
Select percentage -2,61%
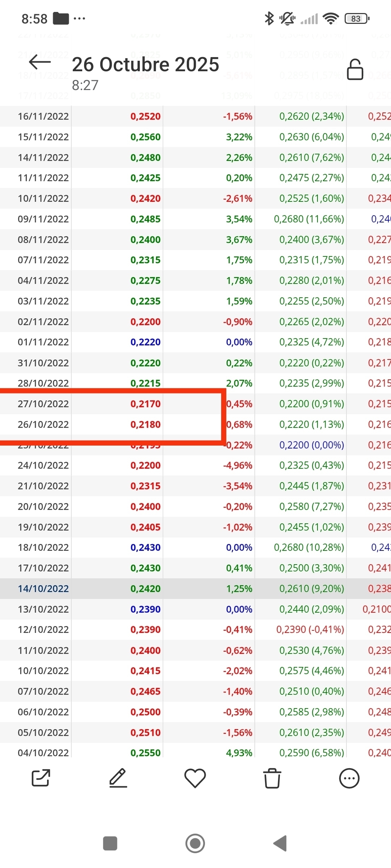click(237, 199)
